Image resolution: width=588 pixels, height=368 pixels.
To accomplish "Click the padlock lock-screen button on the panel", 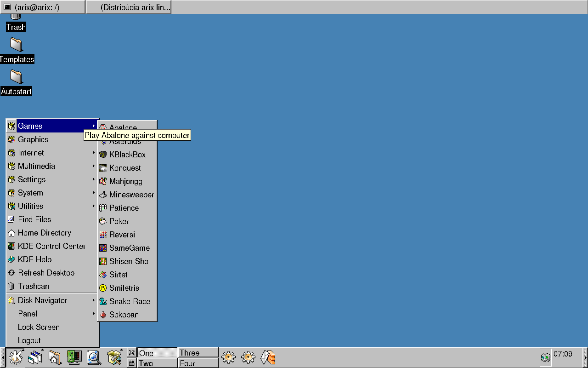I will click(132, 363).
